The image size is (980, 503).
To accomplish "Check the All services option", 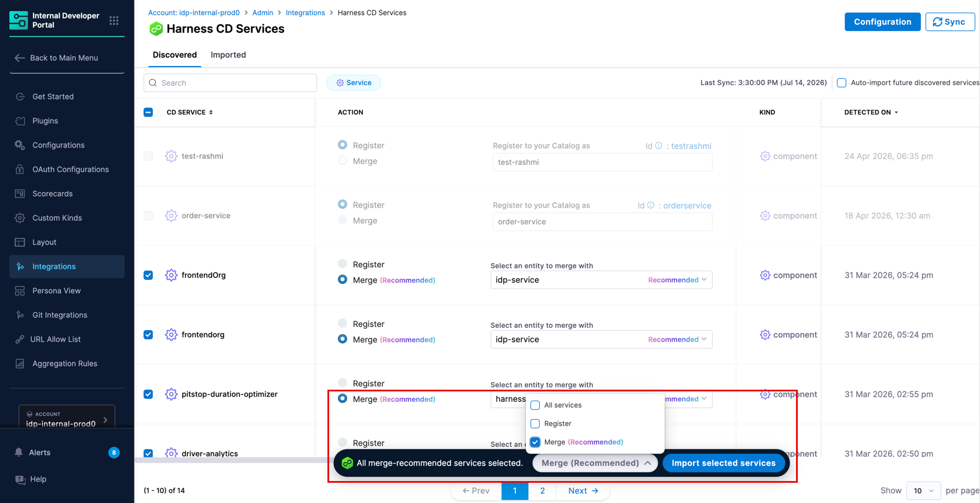I will [535, 405].
